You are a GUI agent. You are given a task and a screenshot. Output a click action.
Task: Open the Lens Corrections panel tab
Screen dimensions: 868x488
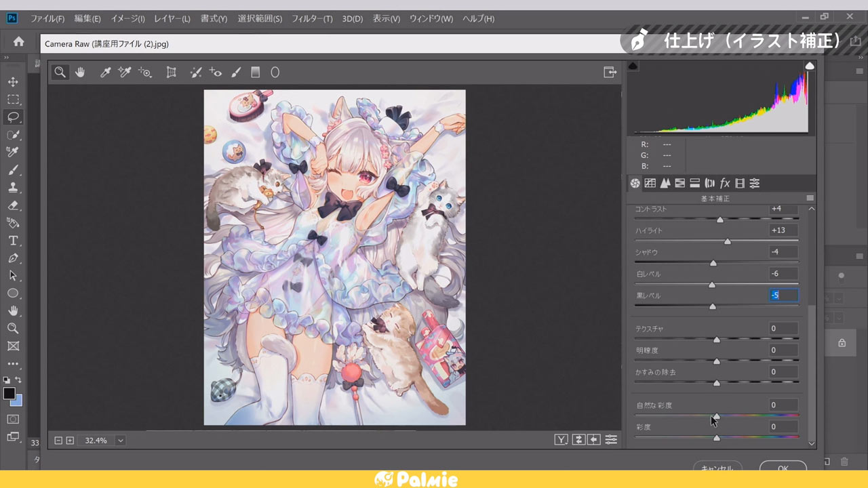coord(710,183)
